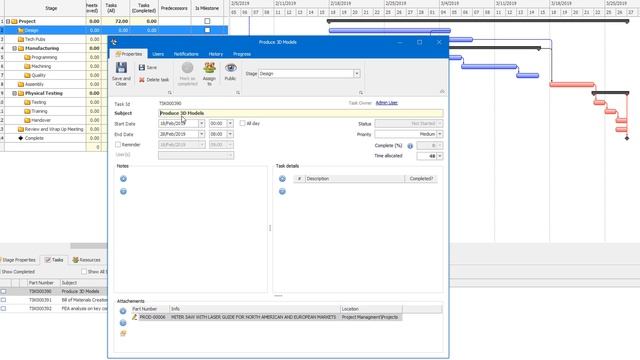Tick the checkbox for task TSK000390
The image size is (640, 360).
point(4,291)
